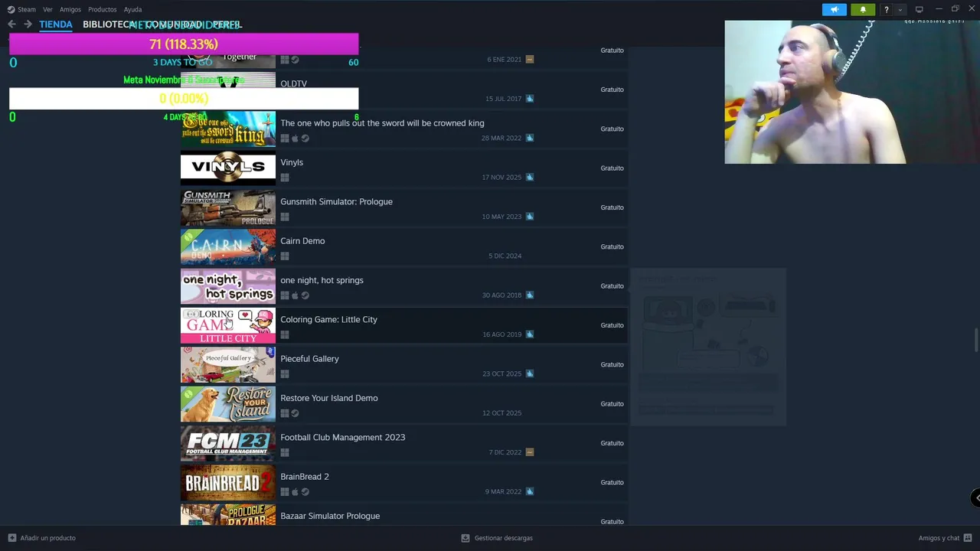Select the OLDTV title
Viewport: 980px width, 551px height.
tap(293, 84)
